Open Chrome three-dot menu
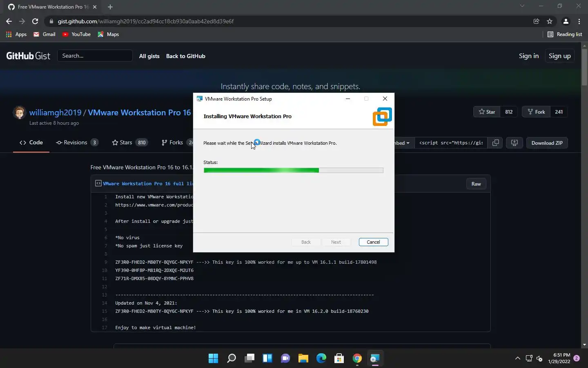Screen dimensions: 588x368 tap(579, 21)
